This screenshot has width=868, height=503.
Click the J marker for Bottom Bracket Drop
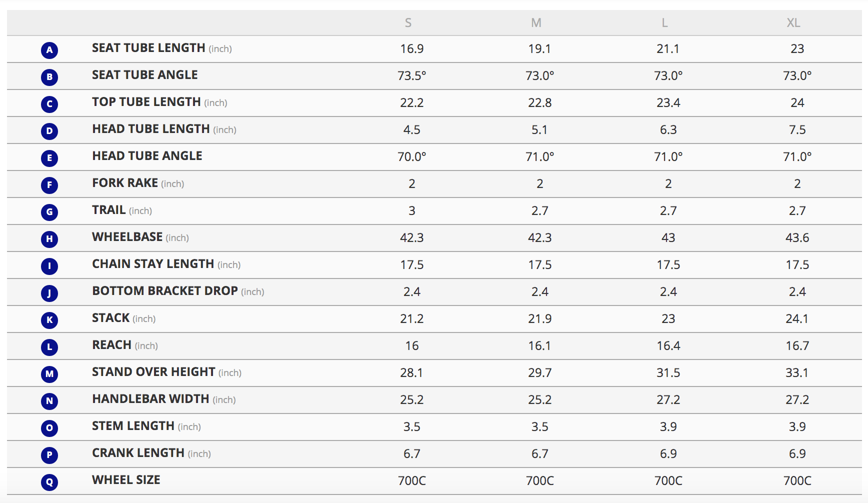coord(49,293)
